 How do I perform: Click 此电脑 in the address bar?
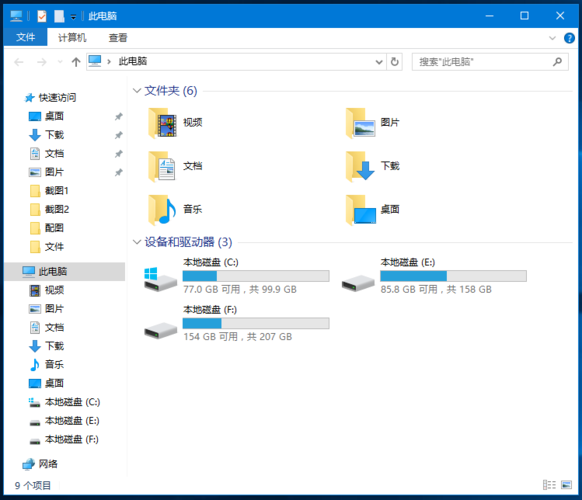pyautogui.click(x=133, y=61)
